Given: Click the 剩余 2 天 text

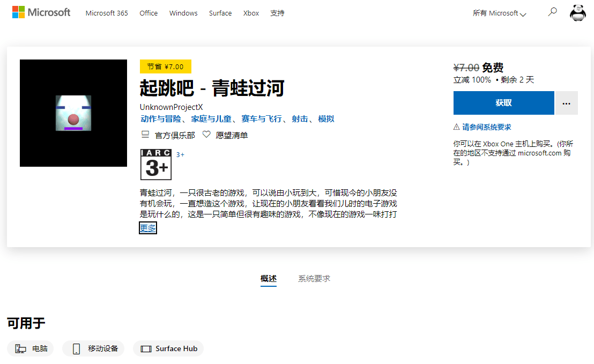Looking at the screenshot, I should 517,80.
